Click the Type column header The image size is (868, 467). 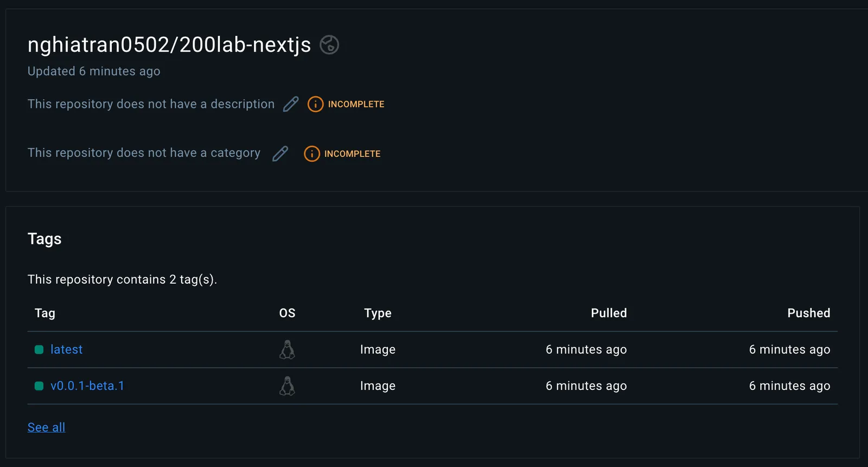point(378,313)
